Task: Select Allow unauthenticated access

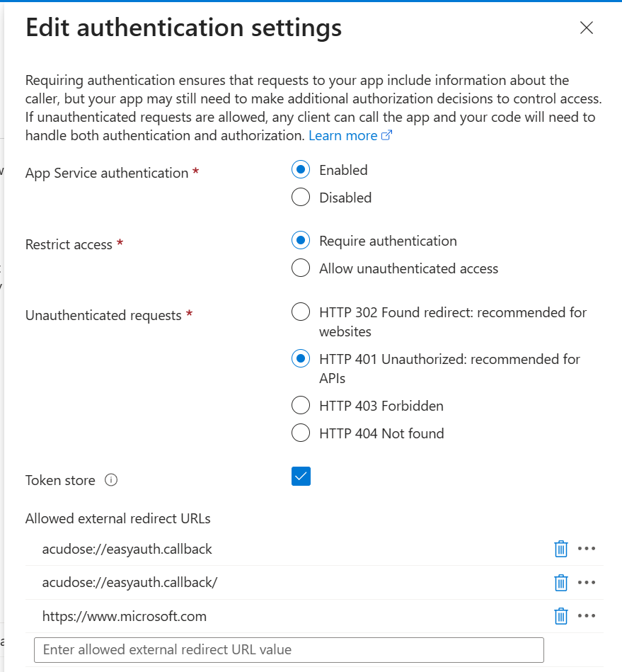Action: tap(301, 268)
